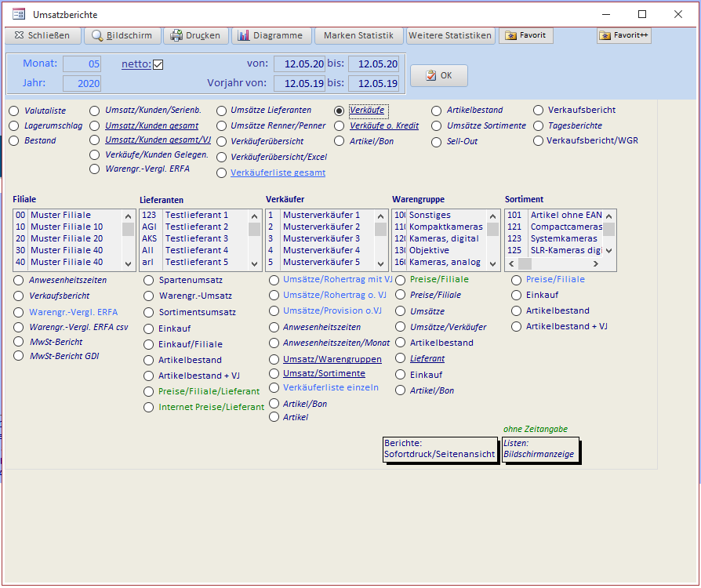Choose the Umsatz/Warengruppen report

[274, 360]
